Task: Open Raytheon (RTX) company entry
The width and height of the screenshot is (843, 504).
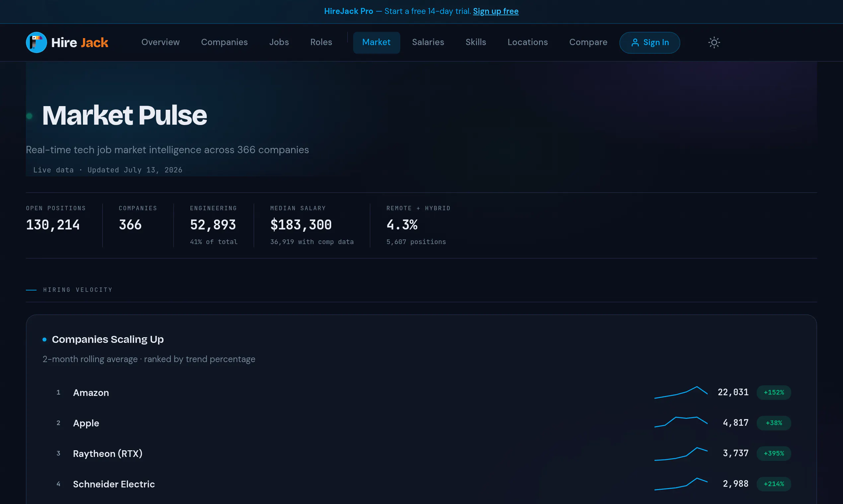Action: coord(108,453)
